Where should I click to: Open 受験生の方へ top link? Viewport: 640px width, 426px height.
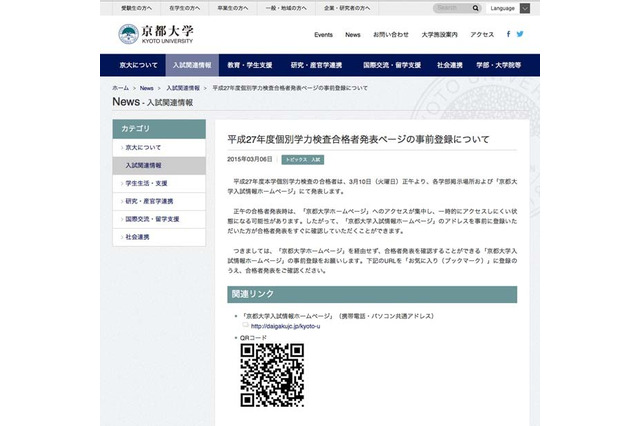point(136,8)
